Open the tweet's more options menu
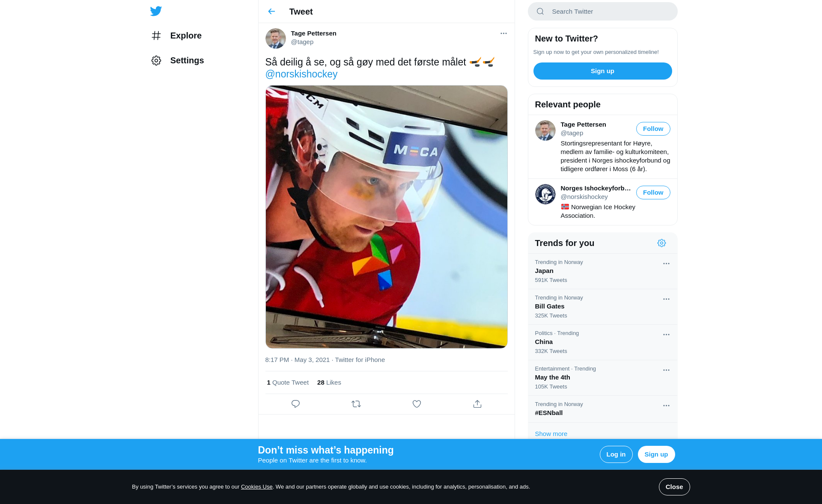The image size is (822, 504). [503, 33]
